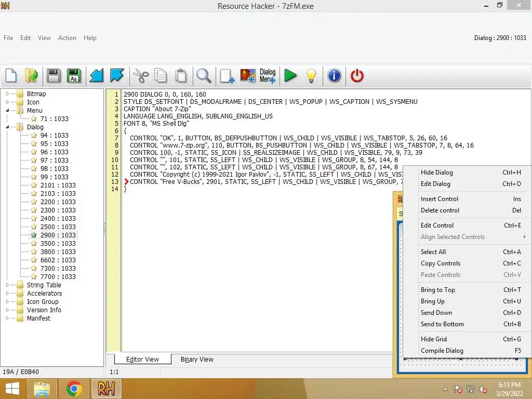Click the network tray icon
This screenshot has height=399, width=532.
pyautogui.click(x=470, y=389)
